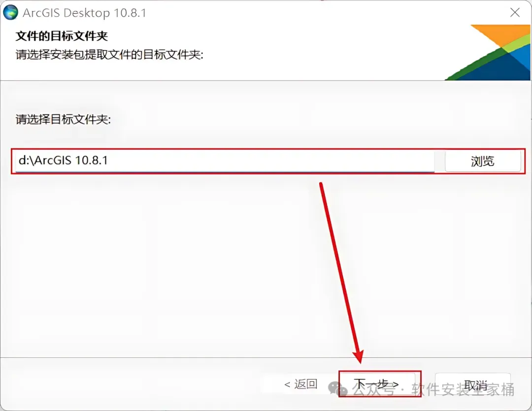This screenshot has width=532, height=411.
Task: Click the 'd:\' drive prefix in path field
Action: pyautogui.click(x=26, y=160)
